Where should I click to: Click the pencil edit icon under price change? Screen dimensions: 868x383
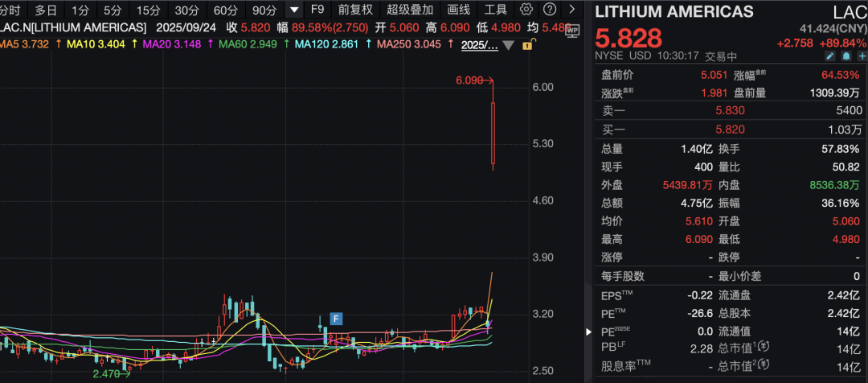[x=829, y=56]
